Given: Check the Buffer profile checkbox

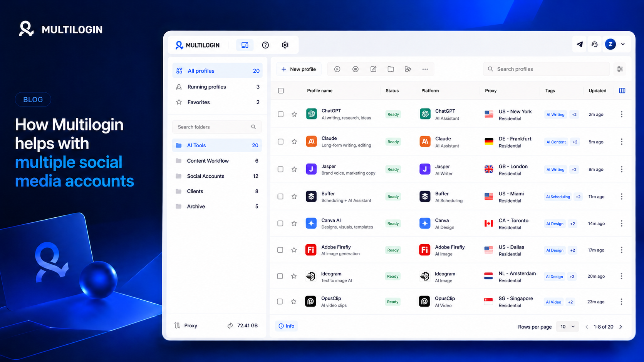Looking at the screenshot, I should 280,197.
